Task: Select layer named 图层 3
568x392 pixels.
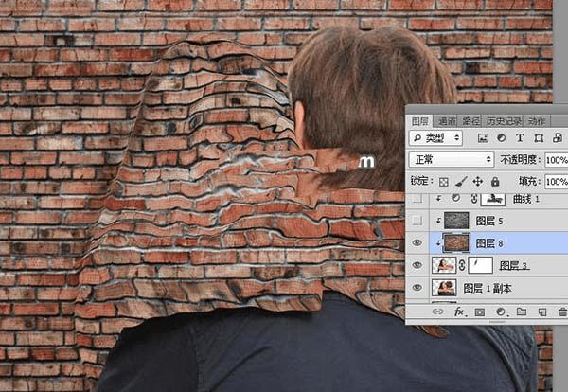Action: tap(514, 265)
